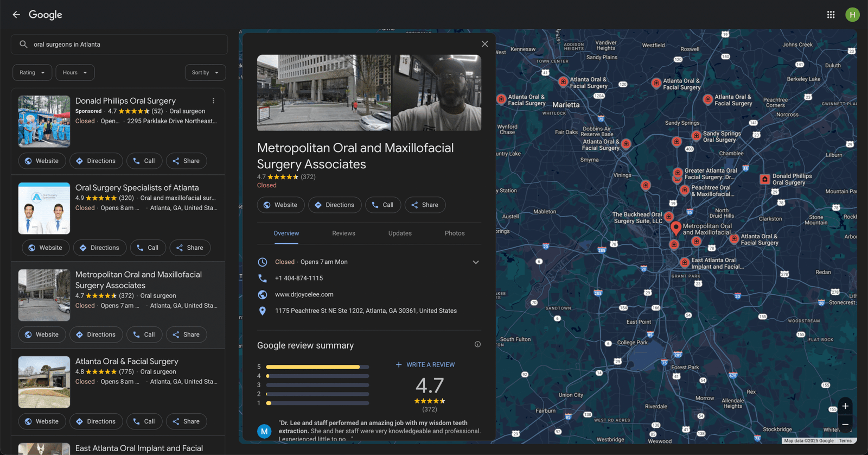Expand the opening hours chevron

pos(476,262)
